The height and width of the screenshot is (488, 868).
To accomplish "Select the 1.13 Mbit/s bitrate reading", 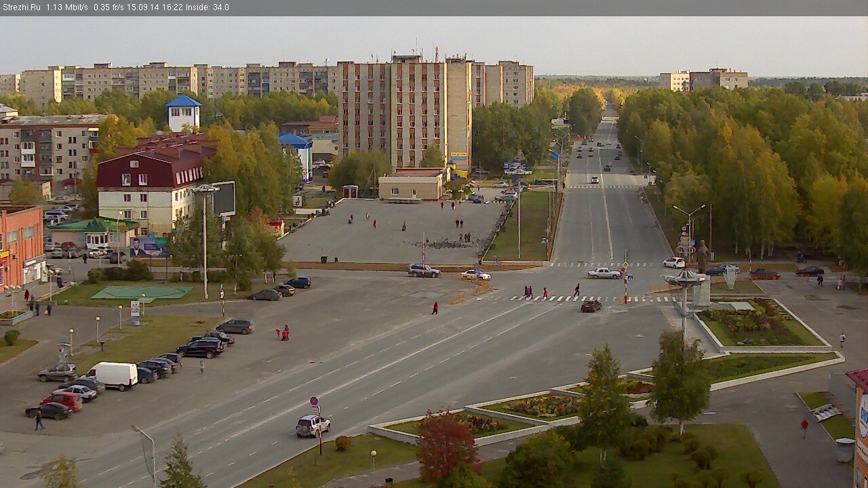I will (67, 7).
